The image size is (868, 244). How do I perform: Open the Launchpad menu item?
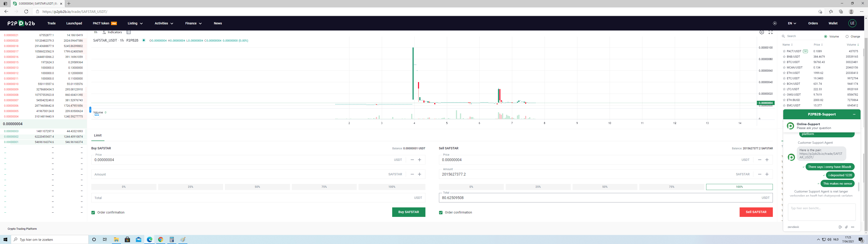74,23
